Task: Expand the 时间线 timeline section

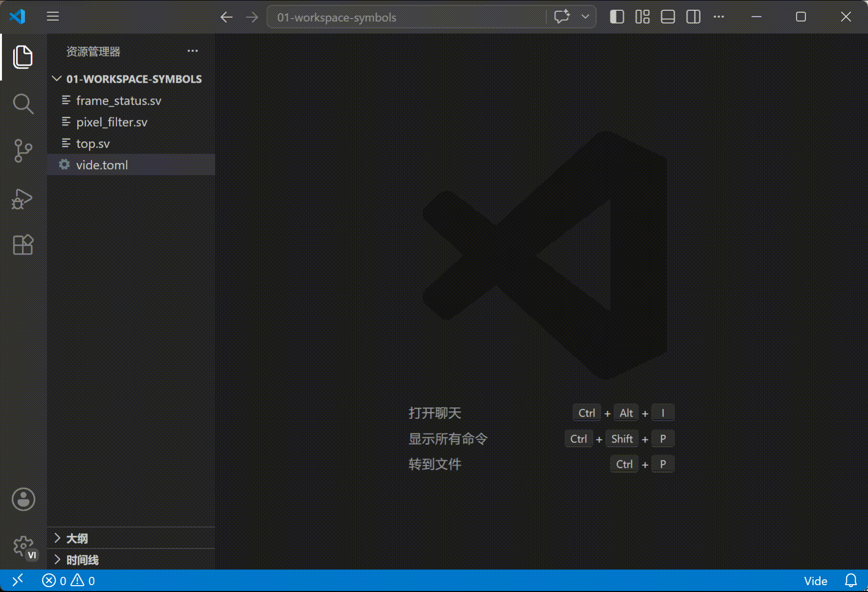Action: tap(131, 560)
